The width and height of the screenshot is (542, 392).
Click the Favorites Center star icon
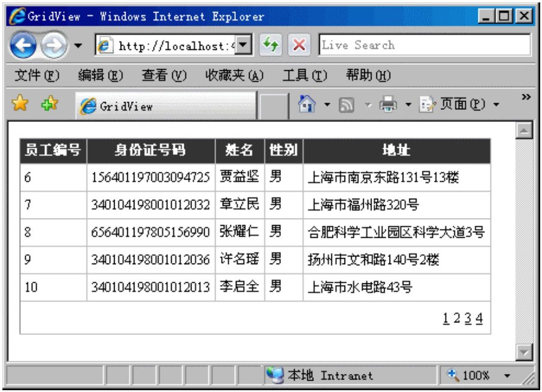(20, 103)
